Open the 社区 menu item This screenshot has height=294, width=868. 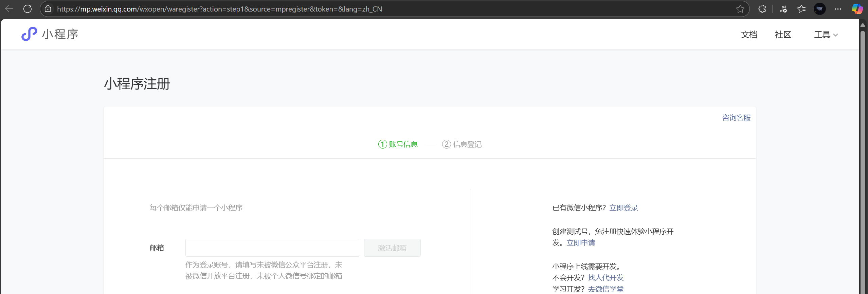(783, 35)
